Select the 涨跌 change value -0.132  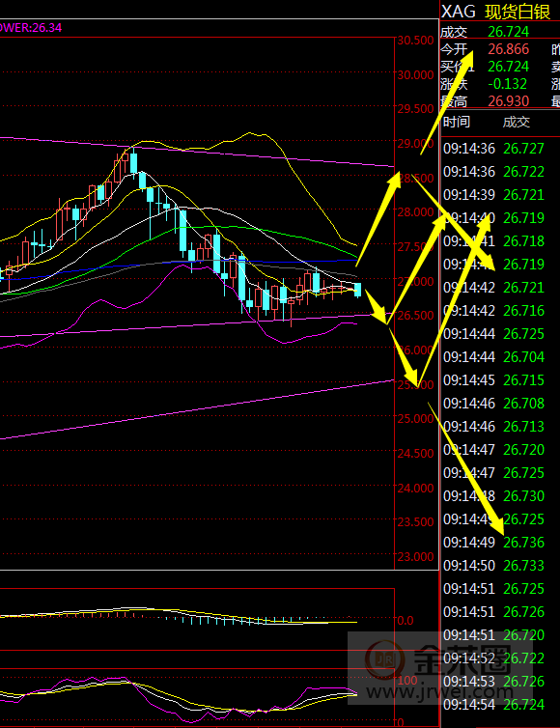508,84
